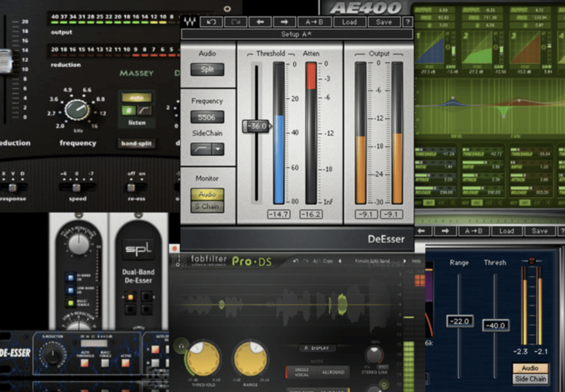Go to previous preset with DeEsser left arrow
Image resolution: width=565 pixels, height=392 pixels.
[x=260, y=22]
